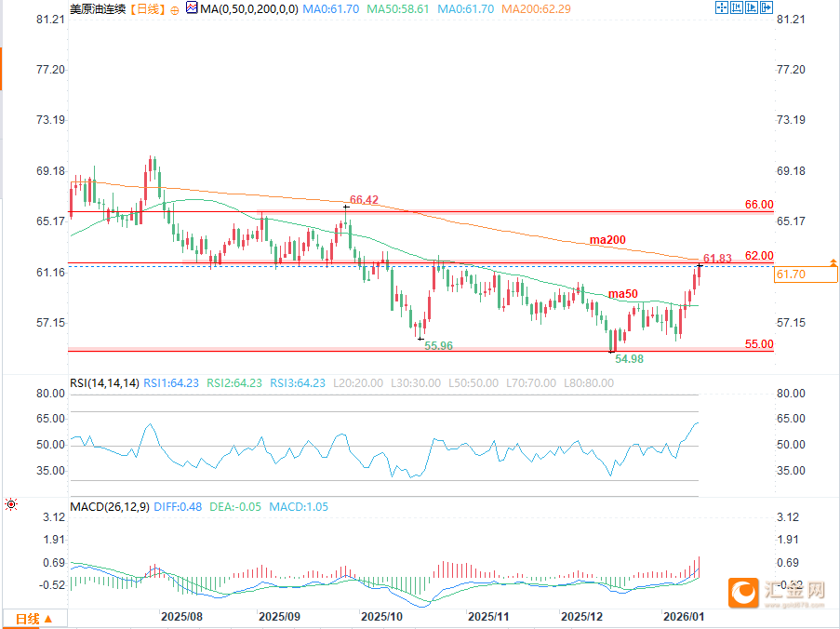This screenshot has height=629, width=840.
Task: Click the red sun icon beside MACD
Action: click(11, 504)
